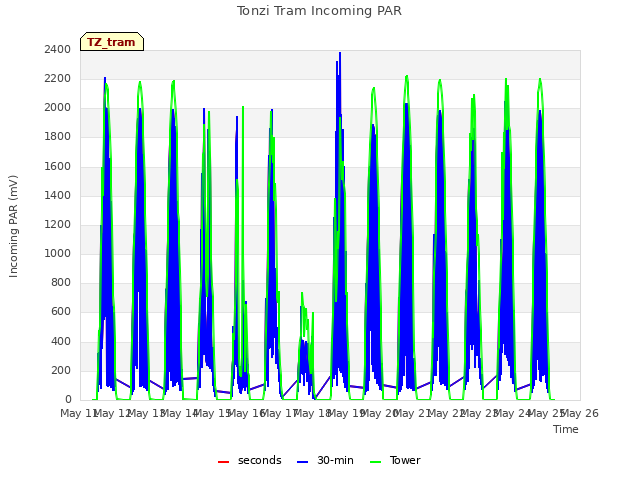Click the 600 y-axis tick label

pos(61,312)
